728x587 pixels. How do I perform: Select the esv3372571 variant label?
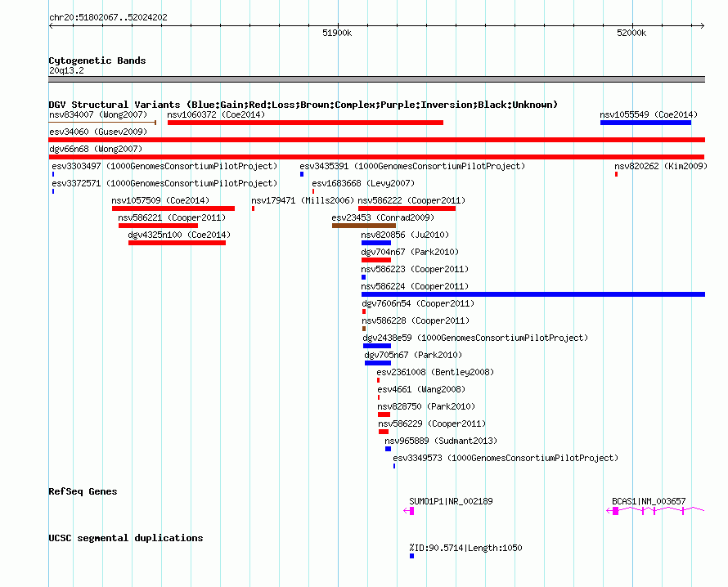coord(164,183)
